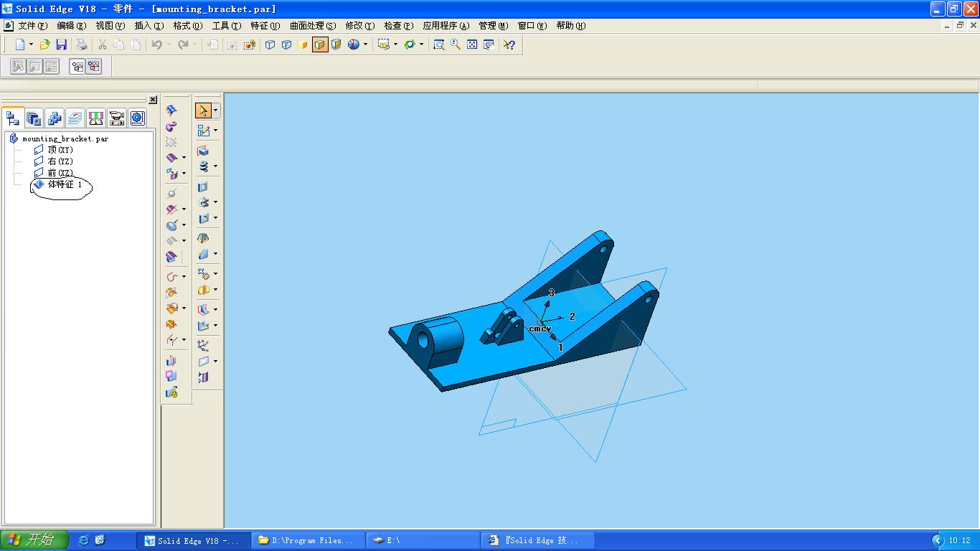Expand the Sketch tool flyout arrow
The width and height of the screenshot is (980, 551).
(215, 131)
